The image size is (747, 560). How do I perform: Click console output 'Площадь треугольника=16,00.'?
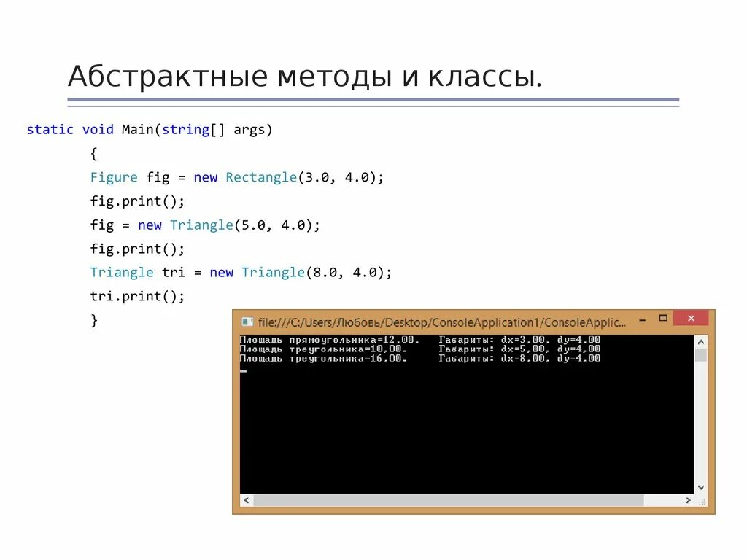tap(323, 358)
